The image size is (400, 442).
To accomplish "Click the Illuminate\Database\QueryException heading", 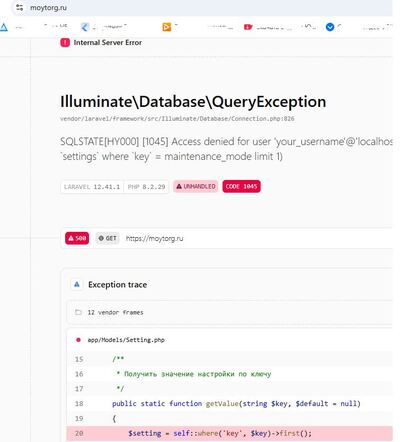I will coord(193,102).
